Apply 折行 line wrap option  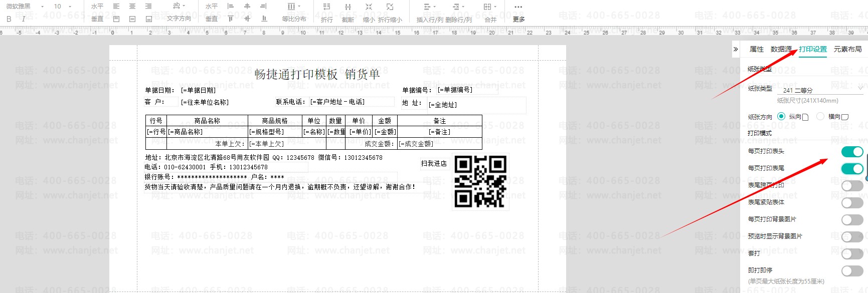pyautogui.click(x=327, y=13)
